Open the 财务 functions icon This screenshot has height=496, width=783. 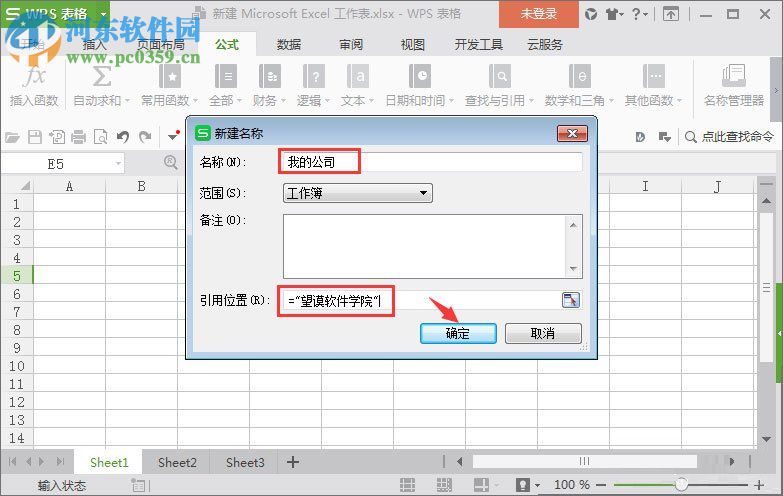(270, 76)
